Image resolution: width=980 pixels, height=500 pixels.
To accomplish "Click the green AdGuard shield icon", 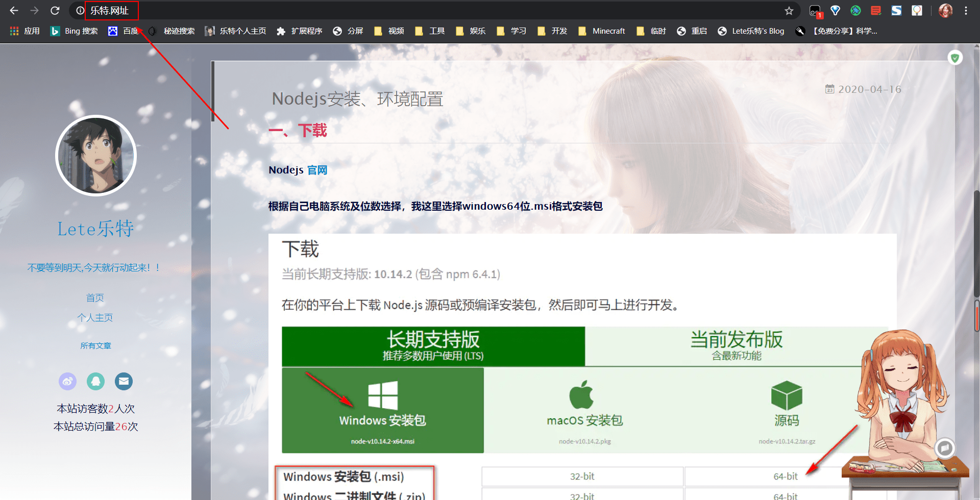I will [x=955, y=58].
